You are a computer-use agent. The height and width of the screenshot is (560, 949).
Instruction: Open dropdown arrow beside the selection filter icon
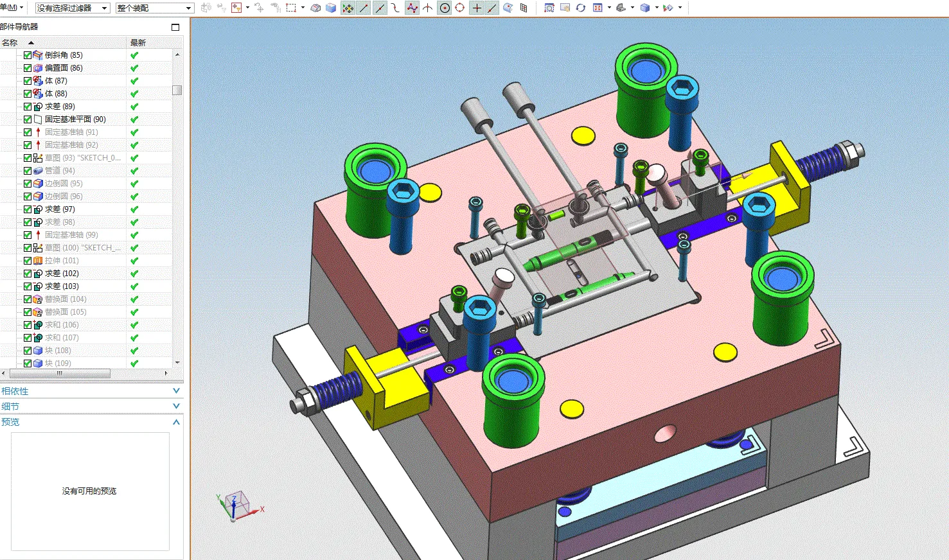point(247,8)
